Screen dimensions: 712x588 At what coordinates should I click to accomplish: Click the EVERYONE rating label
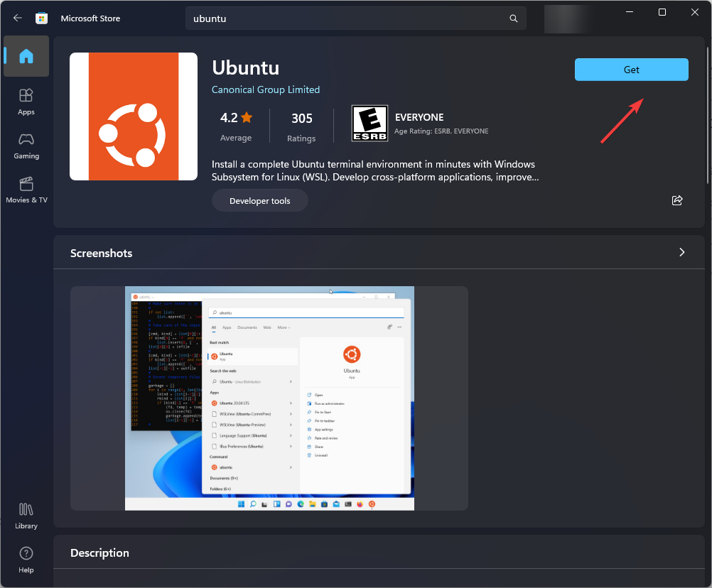pyautogui.click(x=419, y=117)
